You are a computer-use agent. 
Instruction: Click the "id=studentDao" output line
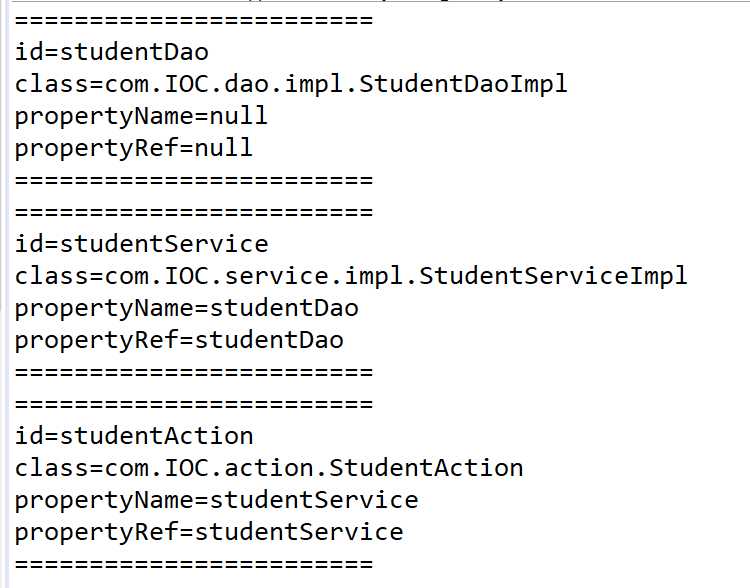(112, 52)
